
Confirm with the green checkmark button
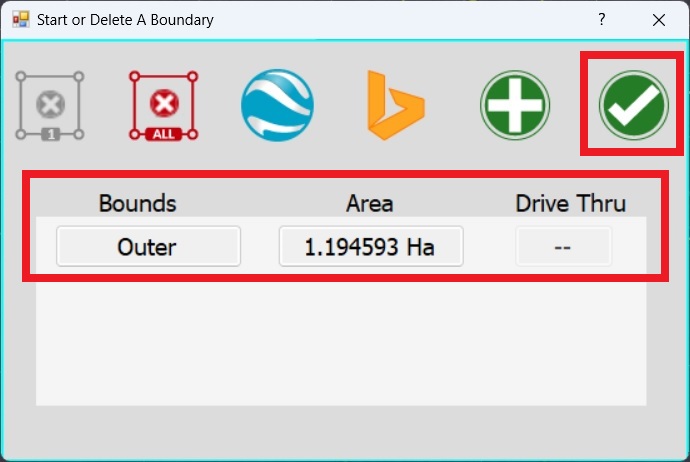(x=632, y=105)
